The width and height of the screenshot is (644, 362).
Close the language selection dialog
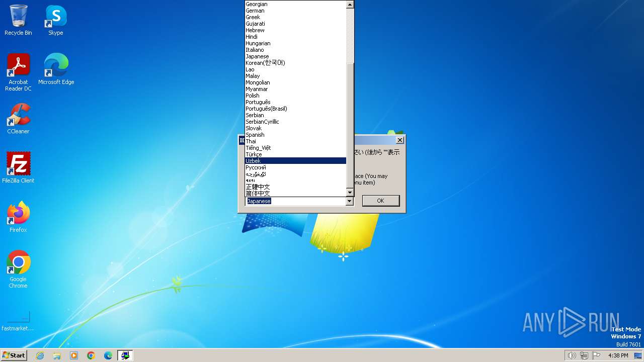pyautogui.click(x=400, y=140)
